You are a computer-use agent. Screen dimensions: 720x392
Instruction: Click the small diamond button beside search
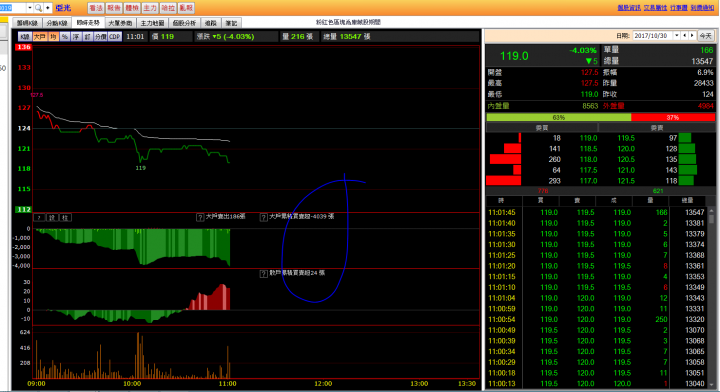pos(48,8)
